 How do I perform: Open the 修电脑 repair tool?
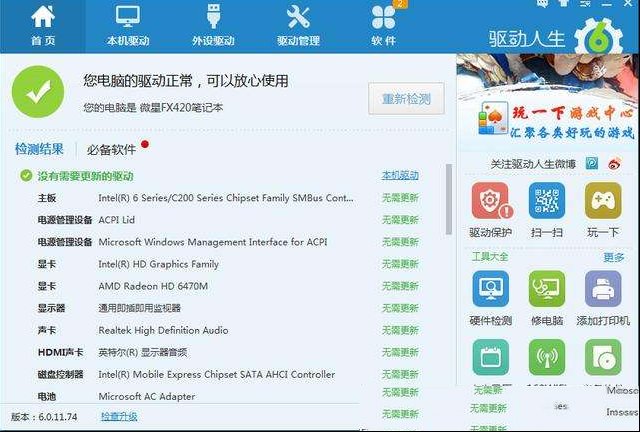[547, 289]
